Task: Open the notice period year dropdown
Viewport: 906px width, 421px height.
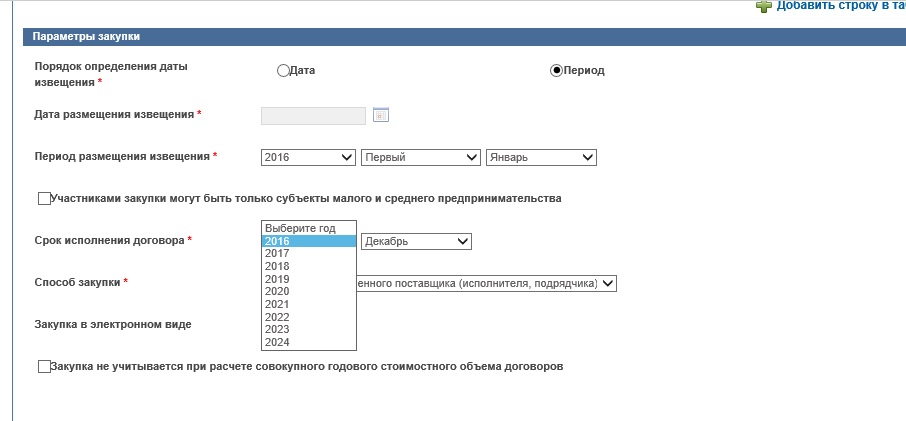Action: click(308, 157)
